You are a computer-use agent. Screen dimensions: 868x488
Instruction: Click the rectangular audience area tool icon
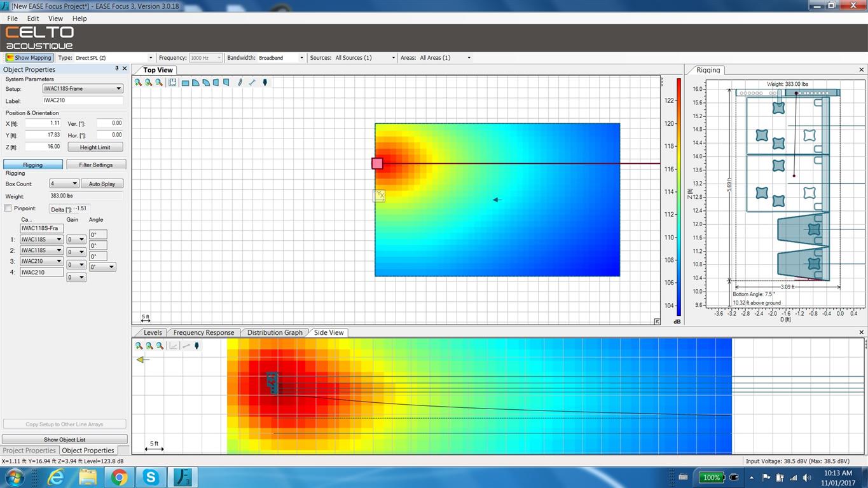186,83
